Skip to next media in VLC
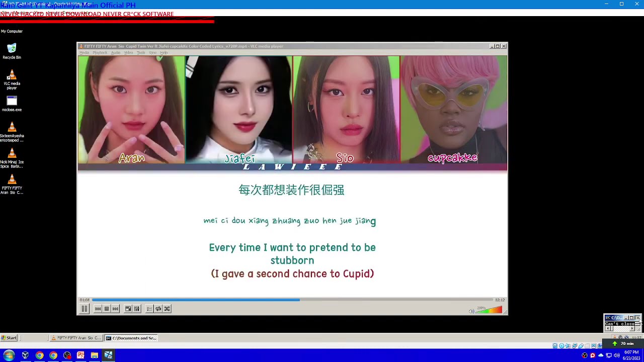 coord(115,309)
